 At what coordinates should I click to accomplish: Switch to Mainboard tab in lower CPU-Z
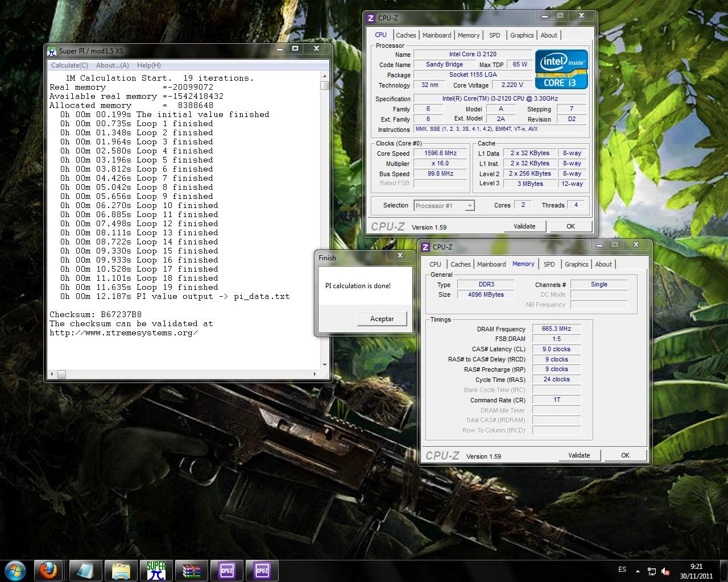pyautogui.click(x=491, y=264)
